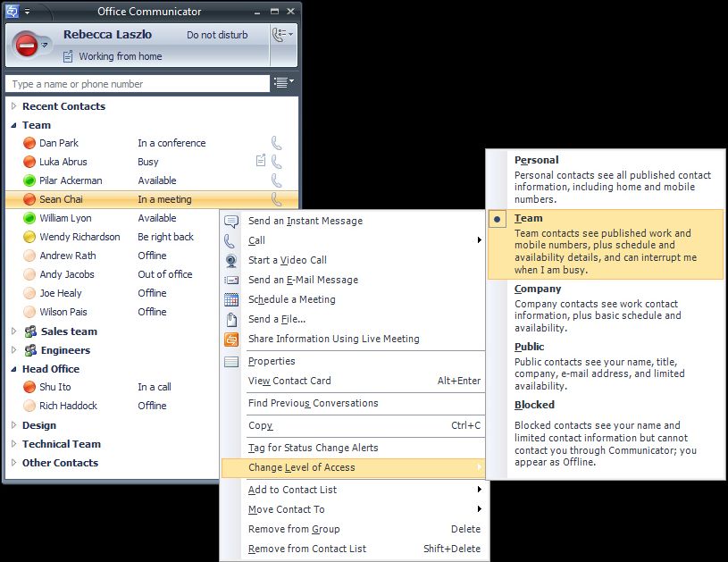728x562 pixels.
Task: Open the call forwarding options phone icon
Action: click(x=282, y=35)
